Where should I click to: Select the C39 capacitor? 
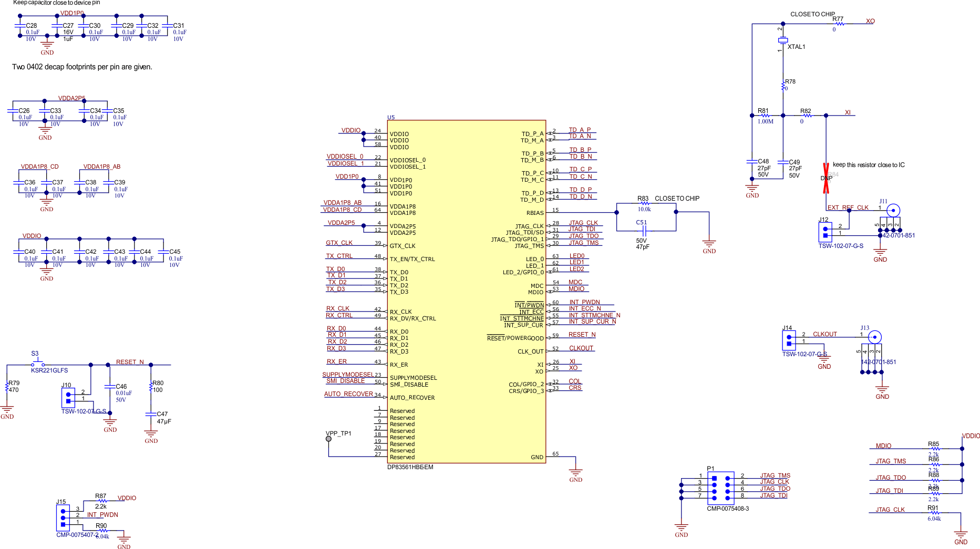pos(108,182)
